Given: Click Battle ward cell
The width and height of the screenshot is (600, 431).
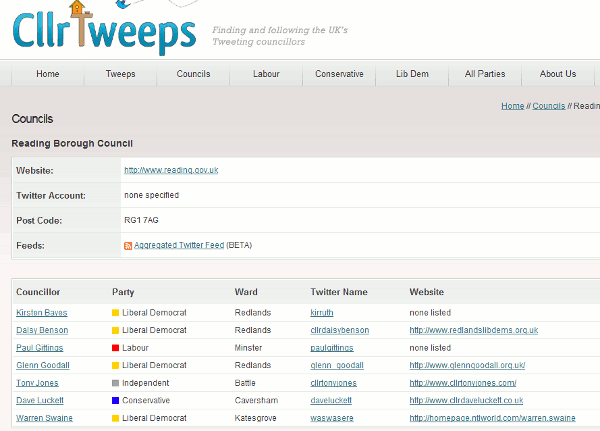Looking at the screenshot, I should (x=245, y=383).
